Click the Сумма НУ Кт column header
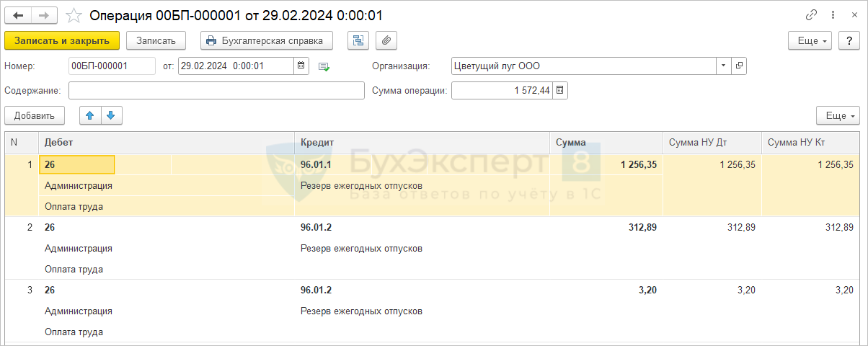868x346 pixels. coord(811,143)
